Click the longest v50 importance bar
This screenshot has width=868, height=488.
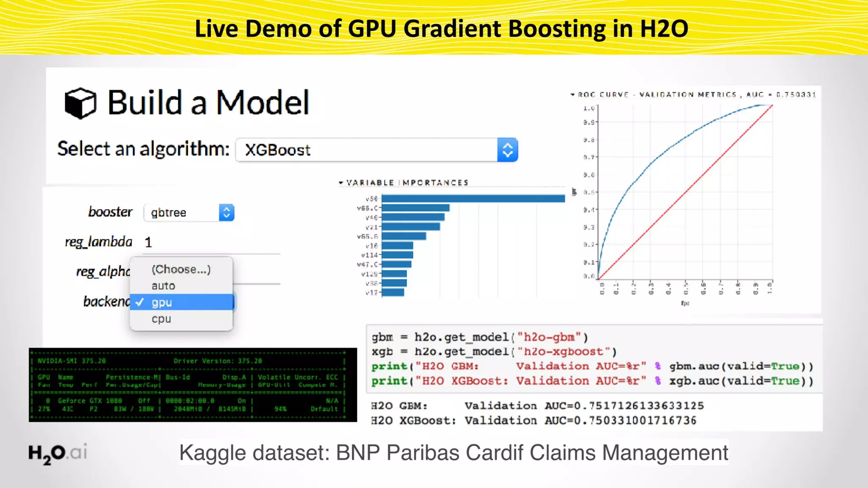(x=473, y=199)
